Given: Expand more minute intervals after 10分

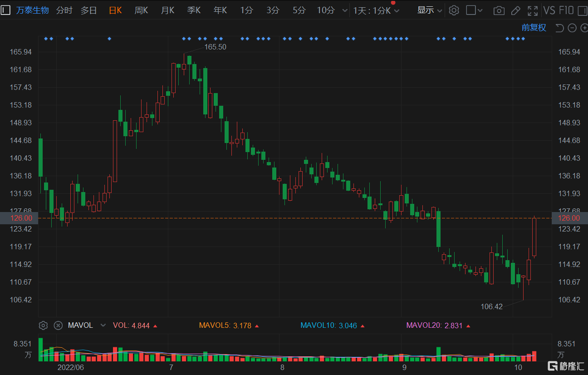Looking at the screenshot, I should [345, 10].
